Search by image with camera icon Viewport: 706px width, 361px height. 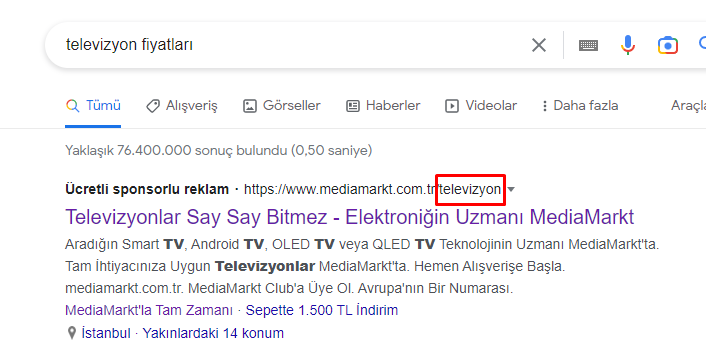tap(668, 45)
